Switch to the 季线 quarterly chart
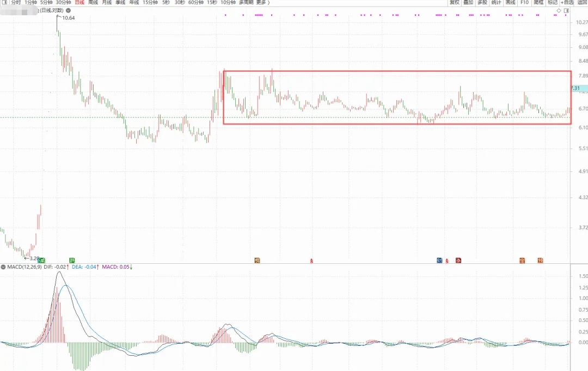The height and width of the screenshot is (371, 588). (x=120, y=2)
